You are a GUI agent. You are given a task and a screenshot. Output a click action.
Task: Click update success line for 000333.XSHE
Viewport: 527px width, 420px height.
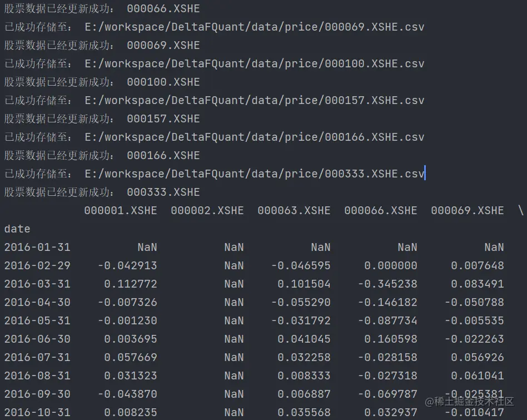[x=102, y=192]
